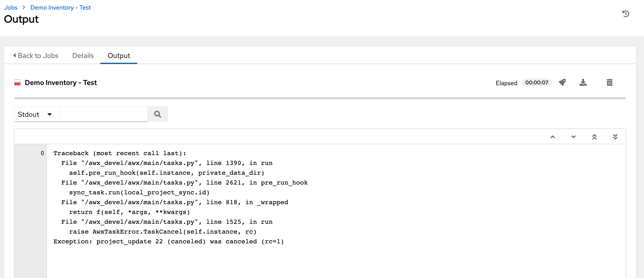This screenshot has height=278, width=644.
Task: Open the activity stream history icon
Action: (626, 14)
